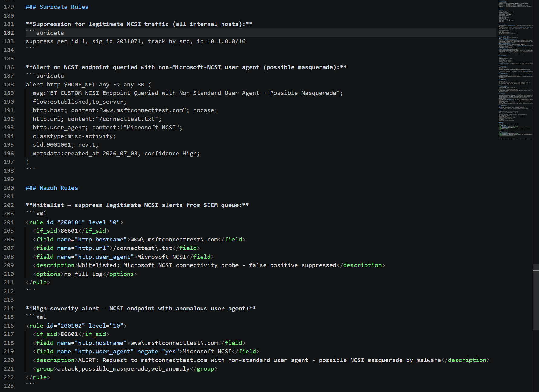Viewport: 539px width, 392px height.
Task: Click the 'www.msftconnecttest.com' http.host content string
Action: click(x=143, y=110)
